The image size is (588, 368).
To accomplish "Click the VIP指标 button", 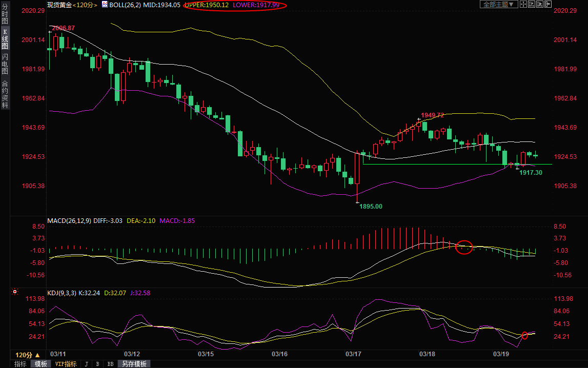I will click(x=66, y=364).
